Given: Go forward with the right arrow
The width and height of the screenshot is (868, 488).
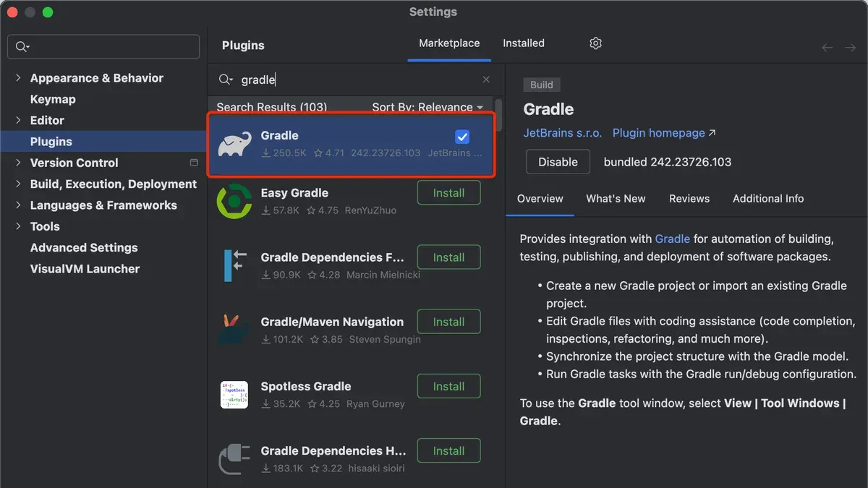Looking at the screenshot, I should [x=850, y=48].
